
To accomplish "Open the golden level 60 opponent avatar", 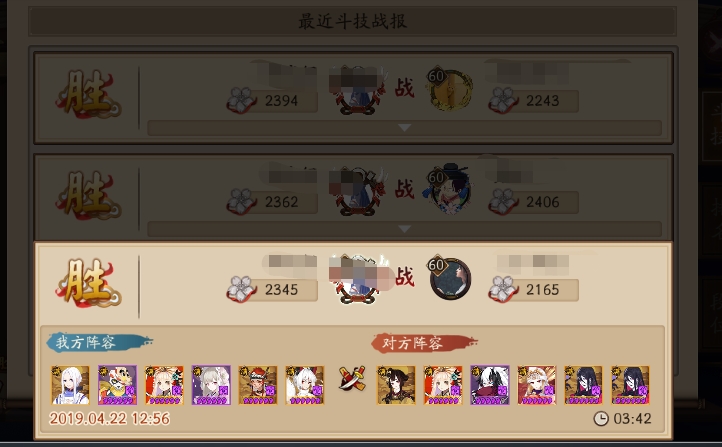I will [449, 90].
